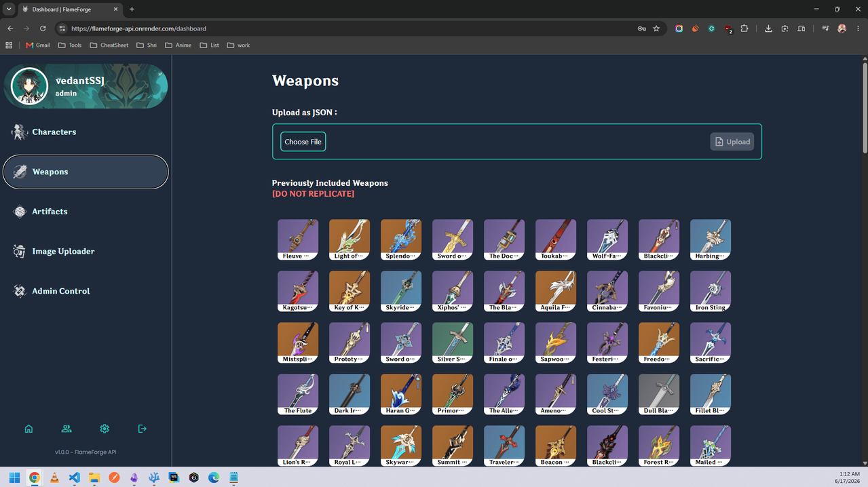Open the Kagotsu weapon card
Image resolution: width=868 pixels, height=487 pixels.
(x=298, y=291)
